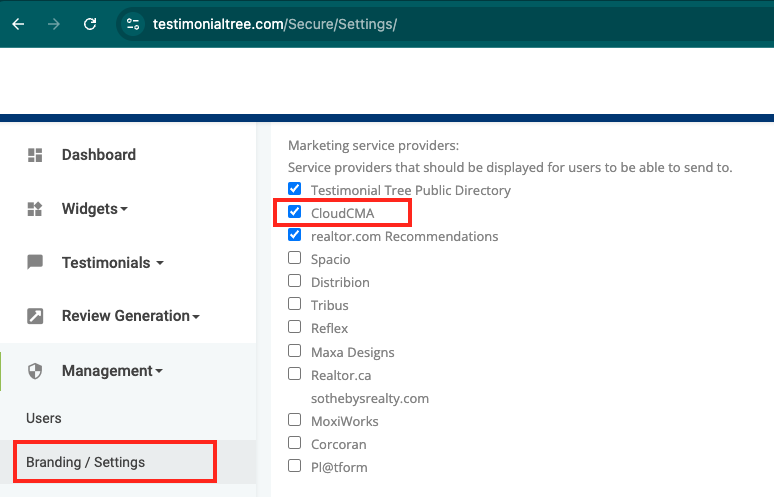Check the Realtor.ca checkbox
774x497 pixels.
click(x=295, y=374)
